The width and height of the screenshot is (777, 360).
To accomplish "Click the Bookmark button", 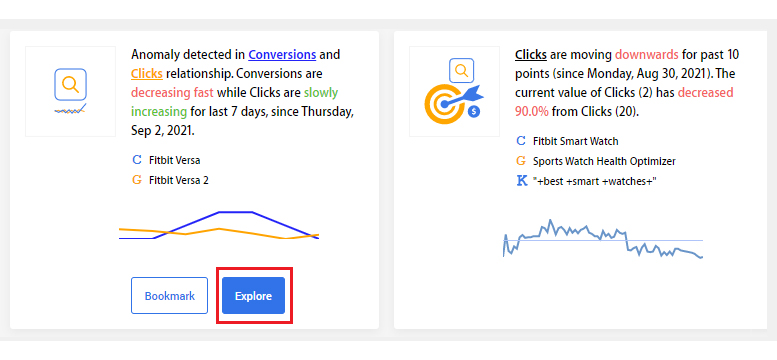I will pos(169,296).
